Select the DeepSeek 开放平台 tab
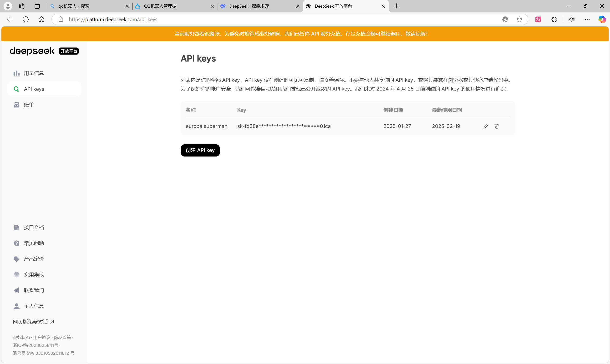 pos(346,6)
